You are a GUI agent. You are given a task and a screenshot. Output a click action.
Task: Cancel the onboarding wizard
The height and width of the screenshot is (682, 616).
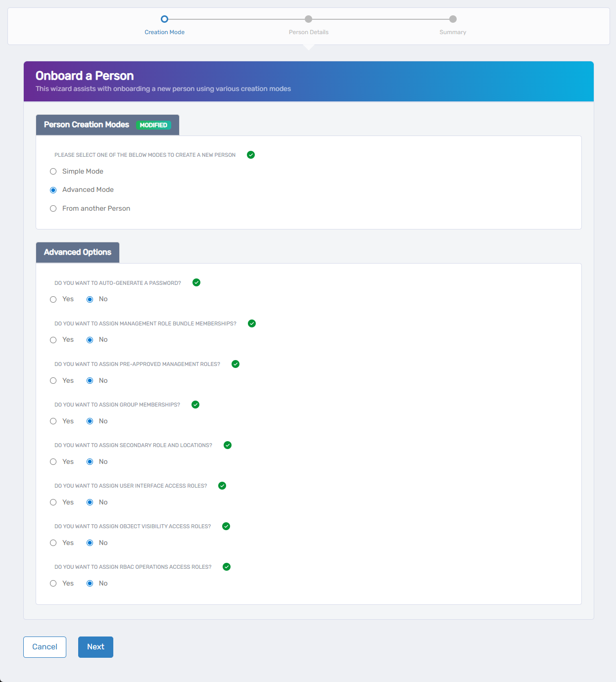point(45,647)
